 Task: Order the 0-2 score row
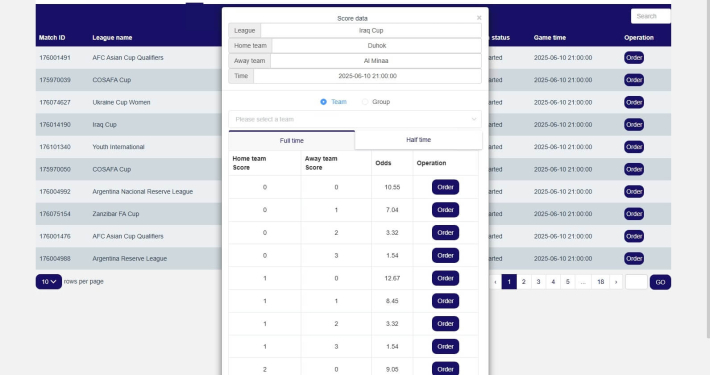445,232
